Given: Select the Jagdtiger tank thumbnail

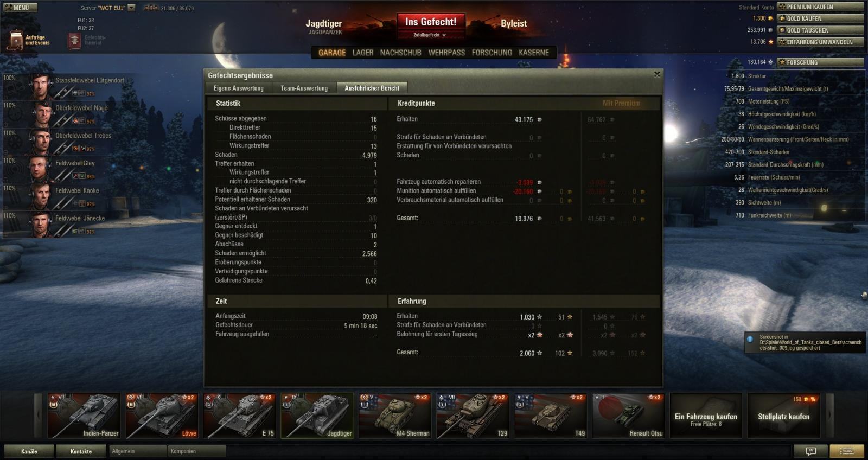Looking at the screenshot, I should click(317, 416).
